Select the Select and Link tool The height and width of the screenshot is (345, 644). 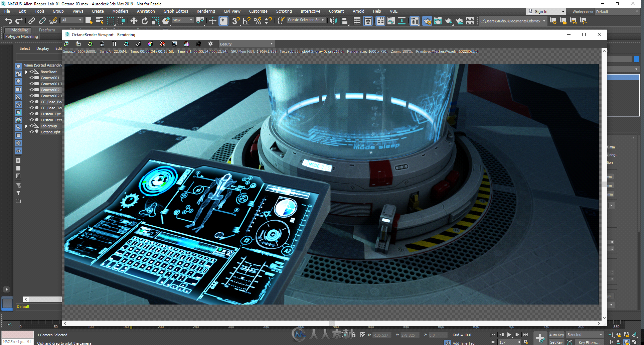[32, 21]
